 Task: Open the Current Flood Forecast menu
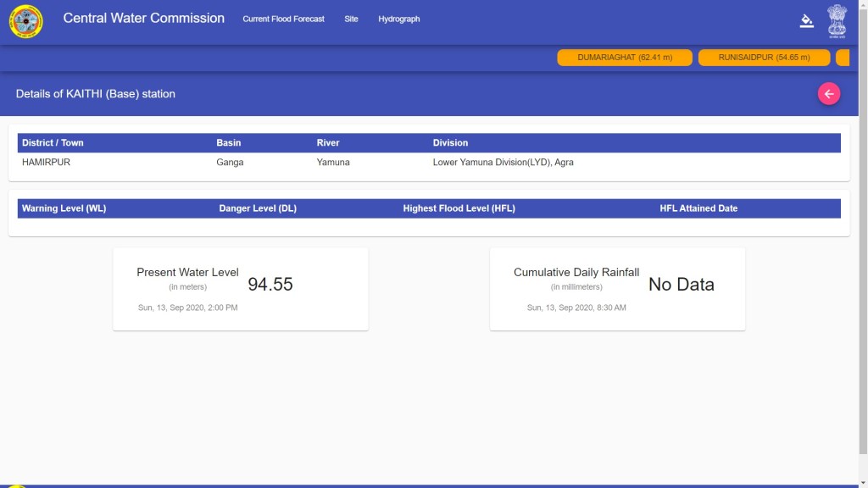coord(283,19)
